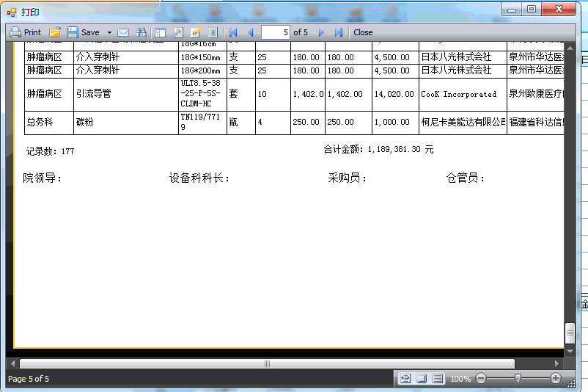
Task: Click the '碳粉' item cell
Action: coord(126,123)
